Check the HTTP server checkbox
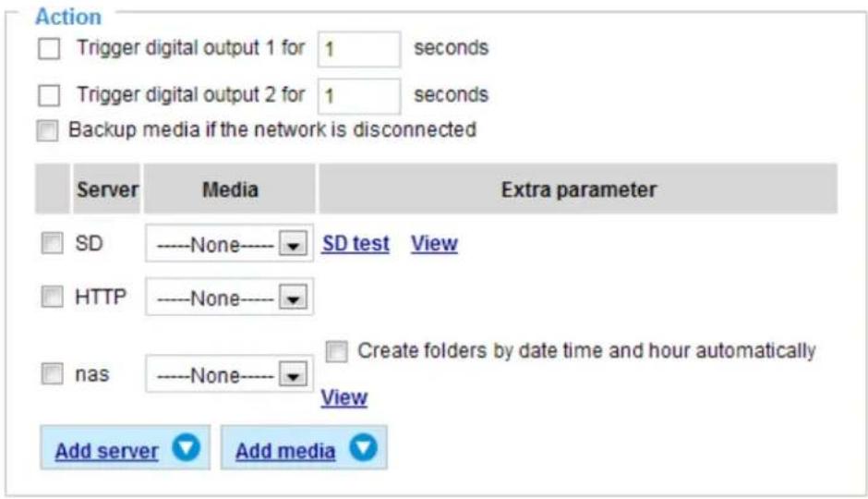This screenshot has width=868, height=499. [52, 297]
